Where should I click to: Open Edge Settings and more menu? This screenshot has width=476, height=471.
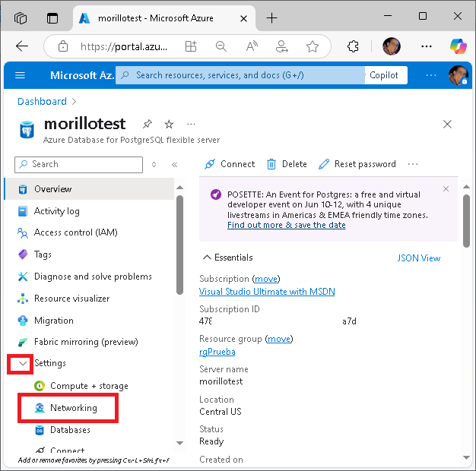427,46
